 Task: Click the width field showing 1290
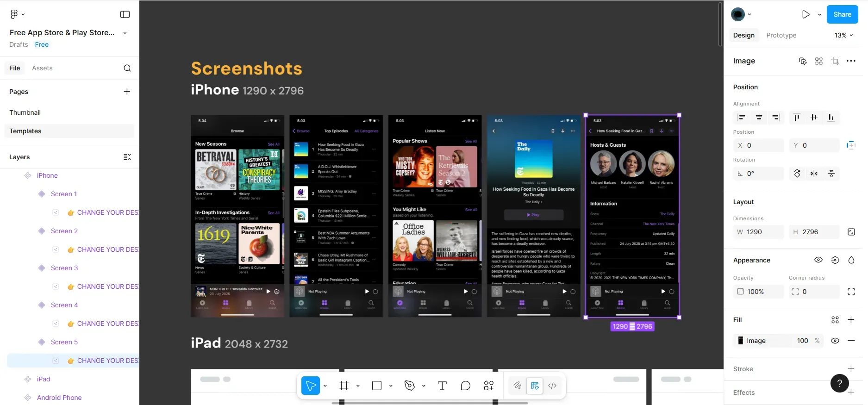[758, 232]
